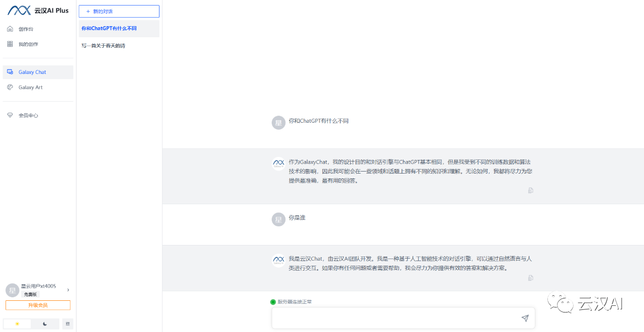Copy the GalaxyChat reply about ChatGPT differences

click(530, 191)
